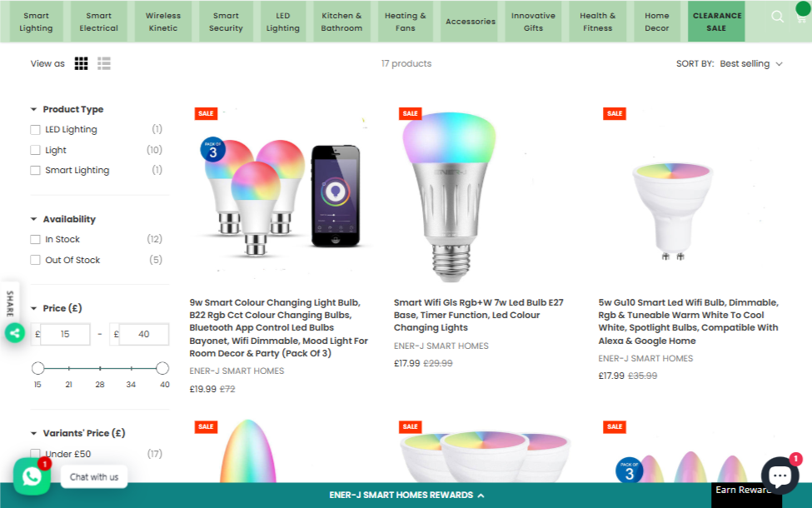Check the LED Lighting filter

coord(35,129)
